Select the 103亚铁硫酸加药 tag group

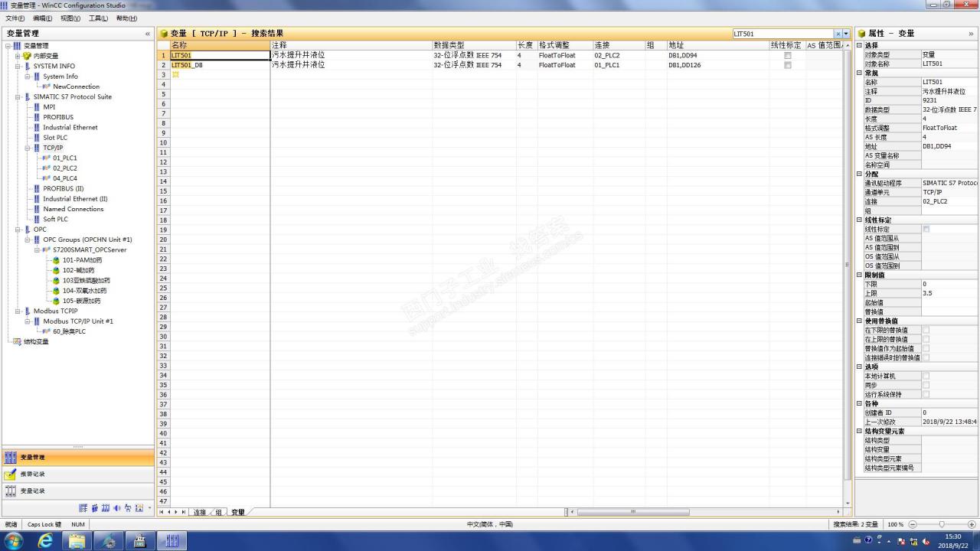pos(86,280)
